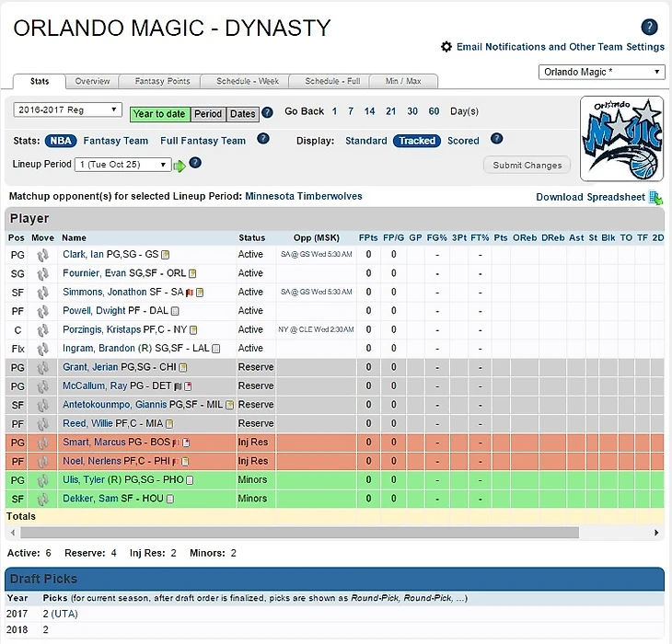Image resolution: width=672 pixels, height=644 pixels.
Task: Sort by the FPts column header
Action: pos(368,237)
